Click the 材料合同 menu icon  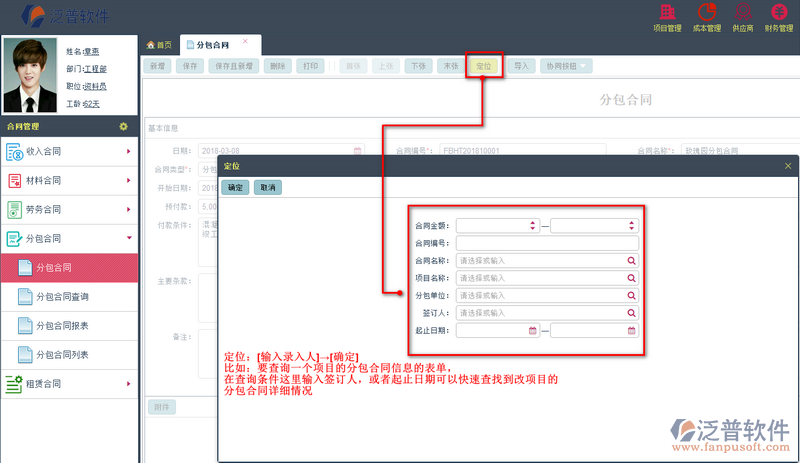point(14,181)
